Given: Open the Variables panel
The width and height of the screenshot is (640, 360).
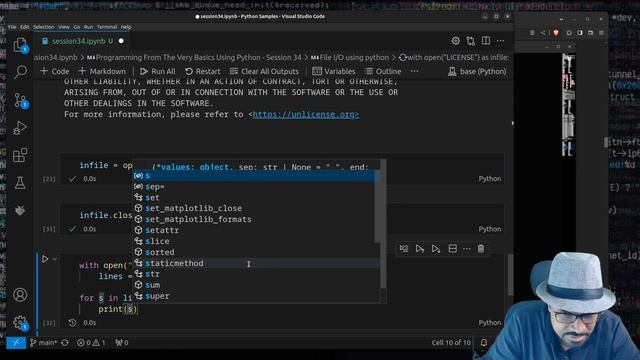Looking at the screenshot, I should [334, 71].
